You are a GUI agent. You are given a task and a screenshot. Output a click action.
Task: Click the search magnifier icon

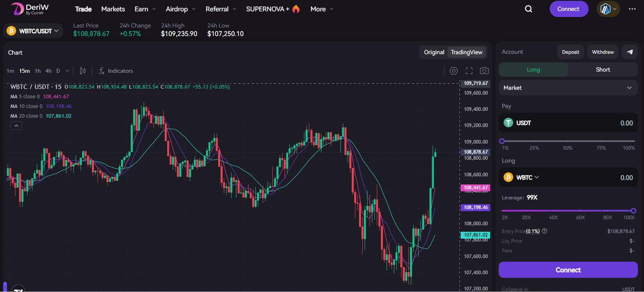[x=528, y=9]
